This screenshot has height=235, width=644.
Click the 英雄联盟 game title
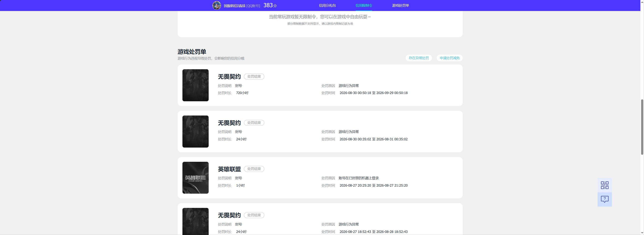pyautogui.click(x=229, y=169)
